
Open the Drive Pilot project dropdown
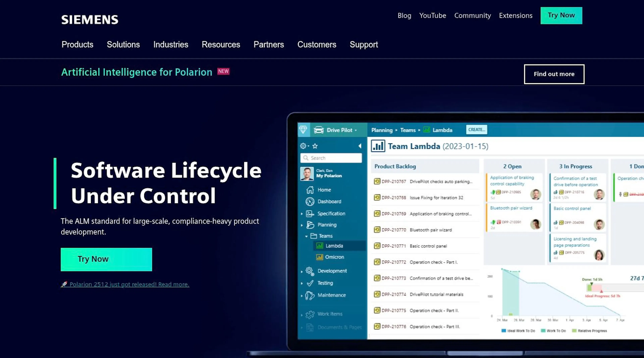coord(342,130)
